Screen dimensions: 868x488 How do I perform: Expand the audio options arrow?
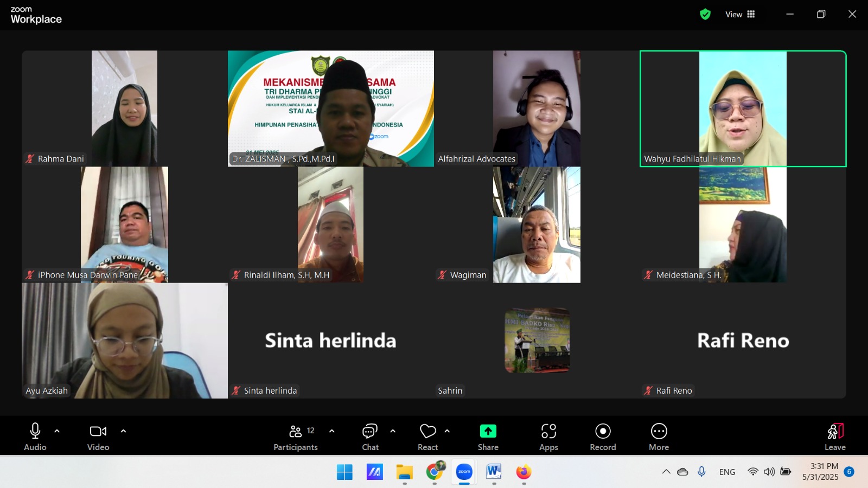57,431
